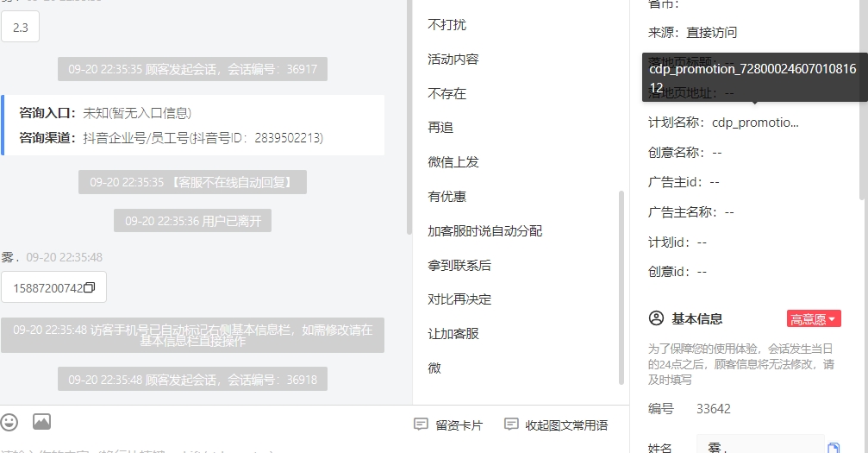This screenshot has width=868, height=453.
Task: Select quick phrase 再追
Action: pyautogui.click(x=440, y=128)
